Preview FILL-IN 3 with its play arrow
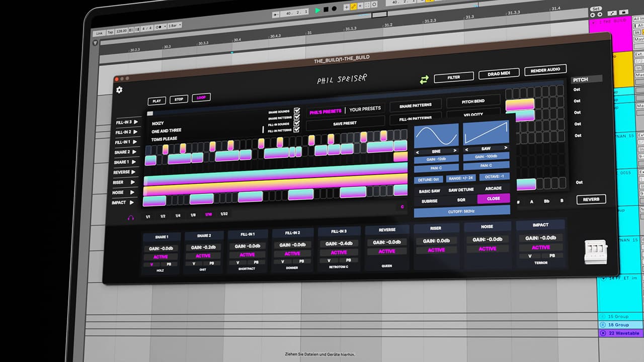644x362 pixels. click(137, 122)
